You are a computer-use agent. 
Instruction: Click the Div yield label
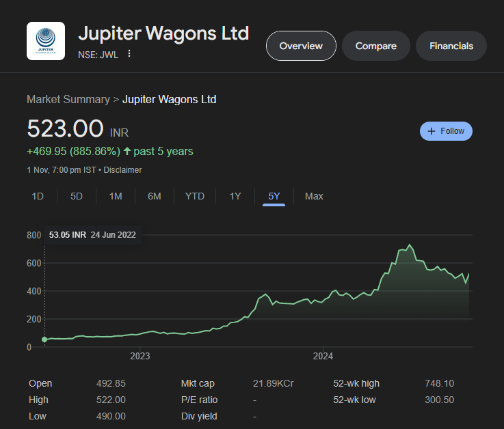click(199, 416)
